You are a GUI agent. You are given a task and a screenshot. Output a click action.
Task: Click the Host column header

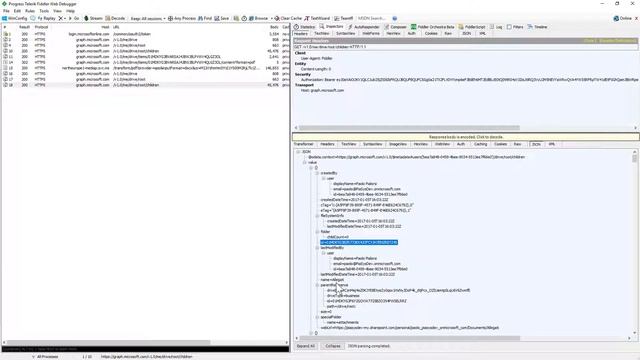click(105, 27)
